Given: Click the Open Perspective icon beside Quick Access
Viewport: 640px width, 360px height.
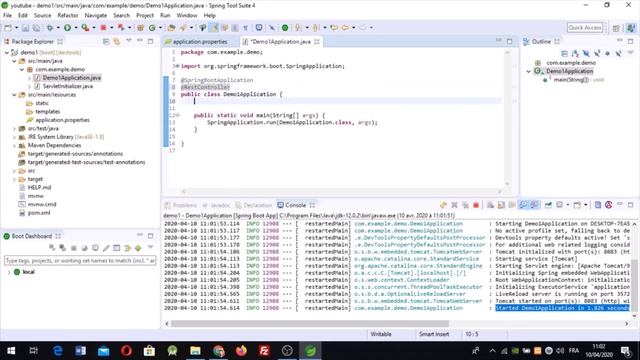Looking at the screenshot, I should click(616, 28).
